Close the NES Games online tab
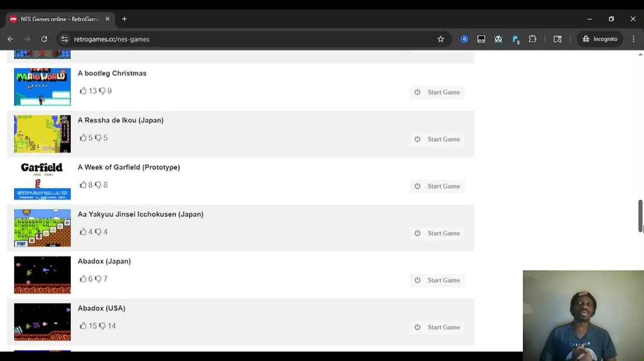This screenshot has height=361, width=644. pos(107,19)
